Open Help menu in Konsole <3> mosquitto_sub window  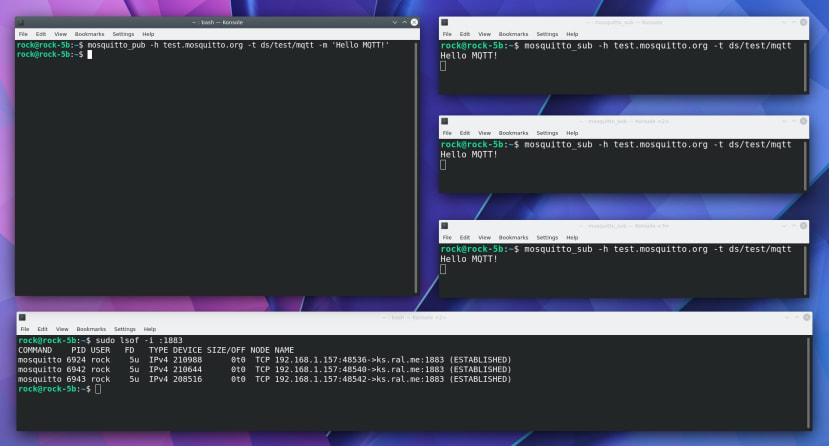pyautogui.click(x=572, y=238)
